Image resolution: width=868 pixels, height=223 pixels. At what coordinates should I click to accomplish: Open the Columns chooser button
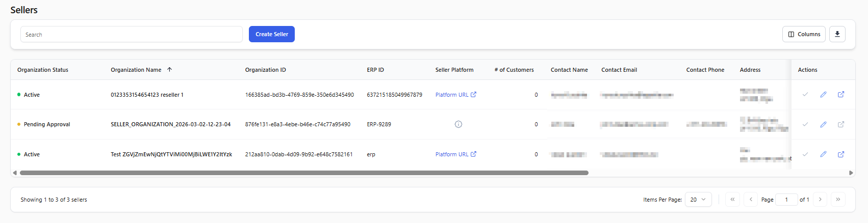click(804, 34)
